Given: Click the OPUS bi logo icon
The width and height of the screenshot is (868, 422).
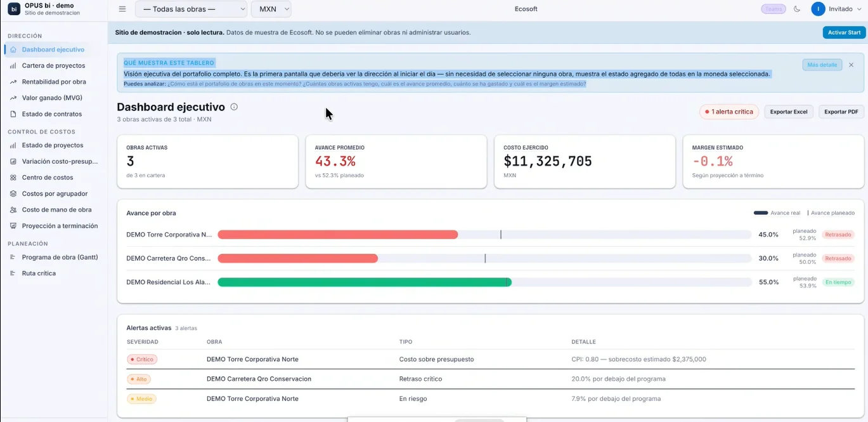Looking at the screenshot, I should [x=14, y=9].
